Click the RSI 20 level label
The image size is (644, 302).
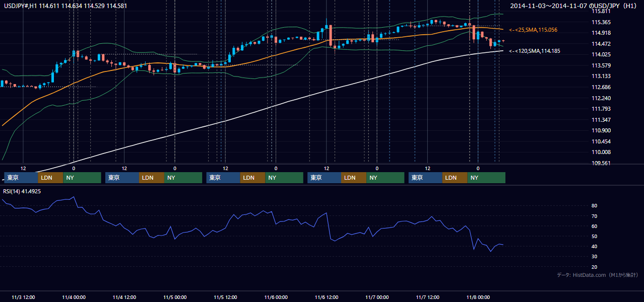point(595,267)
